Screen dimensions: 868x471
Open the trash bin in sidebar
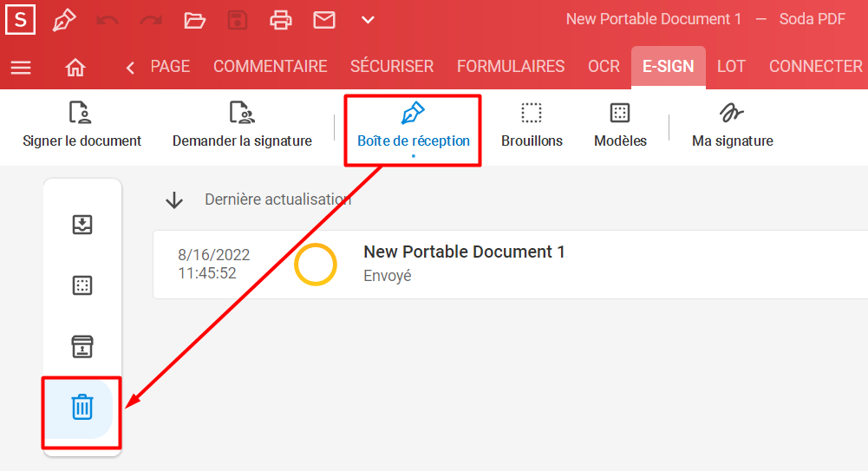(82, 408)
